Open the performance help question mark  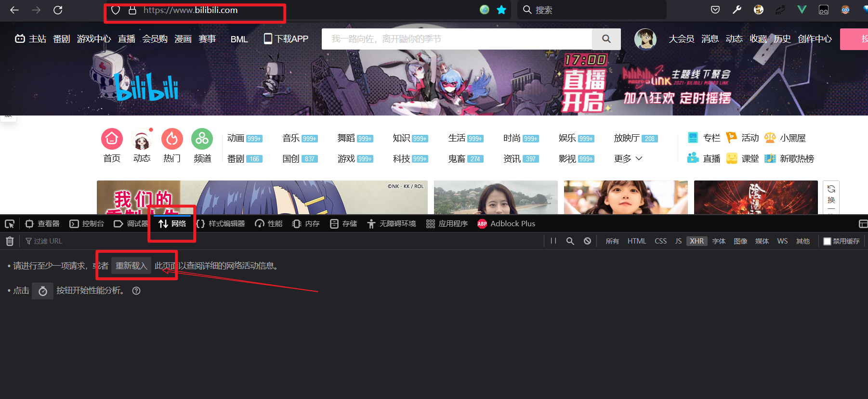(x=136, y=291)
